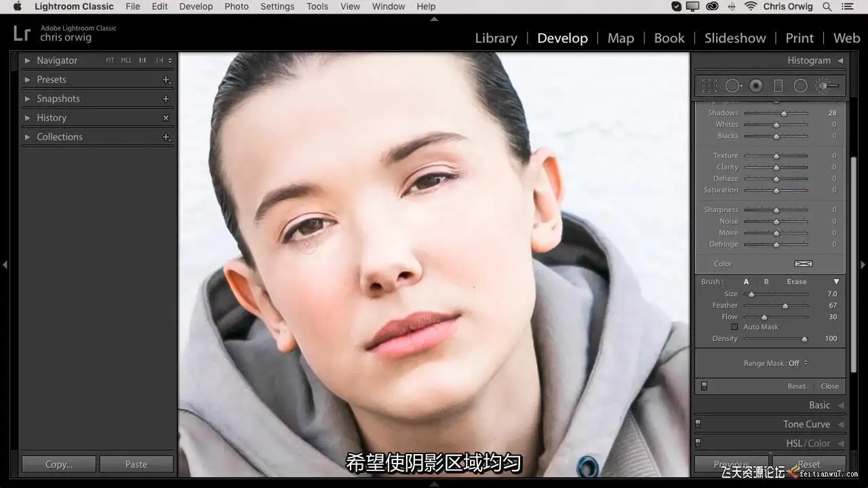Viewport: 868px width, 488px height.
Task: Set Navigator zoom to FILL
Action: [x=127, y=60]
